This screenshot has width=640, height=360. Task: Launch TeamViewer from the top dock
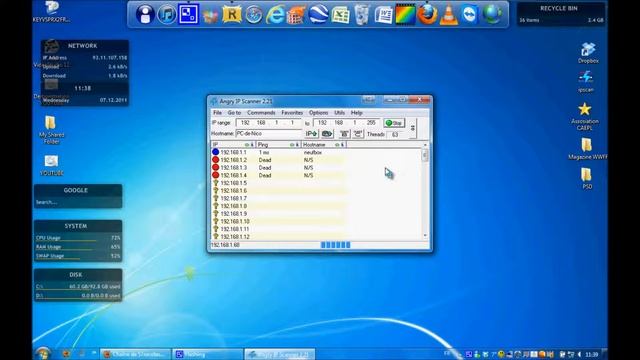point(470,15)
